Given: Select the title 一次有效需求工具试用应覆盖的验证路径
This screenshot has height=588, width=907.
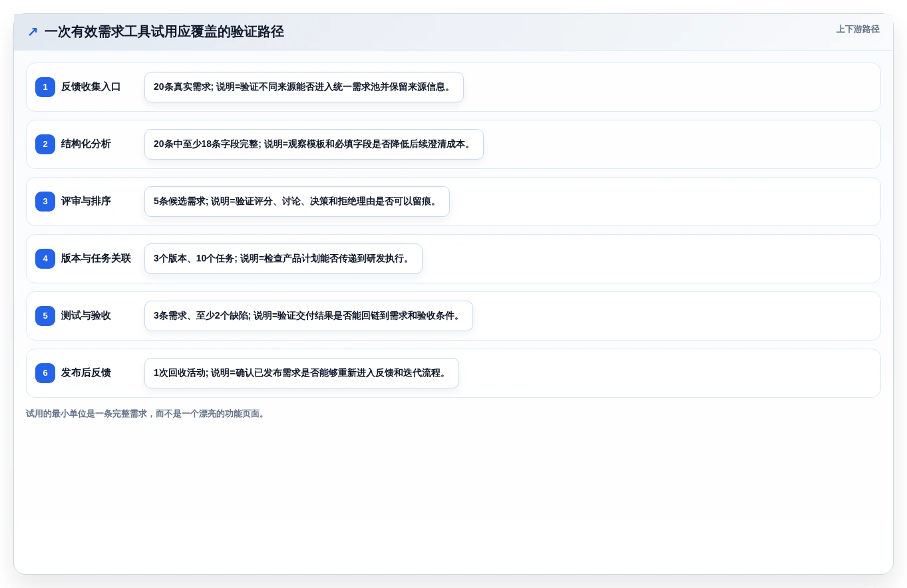Looking at the screenshot, I should tap(164, 31).
